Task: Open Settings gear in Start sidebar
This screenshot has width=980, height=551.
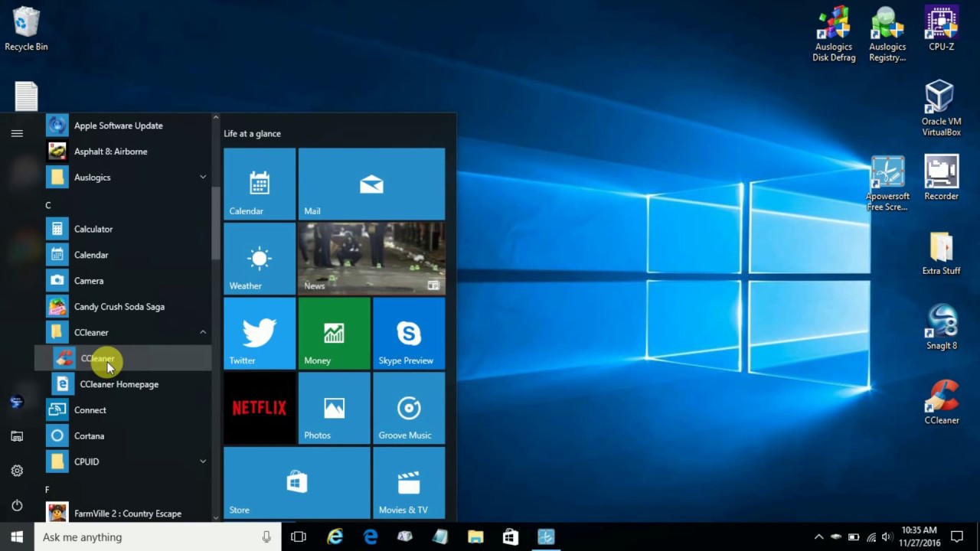Action: (x=17, y=471)
